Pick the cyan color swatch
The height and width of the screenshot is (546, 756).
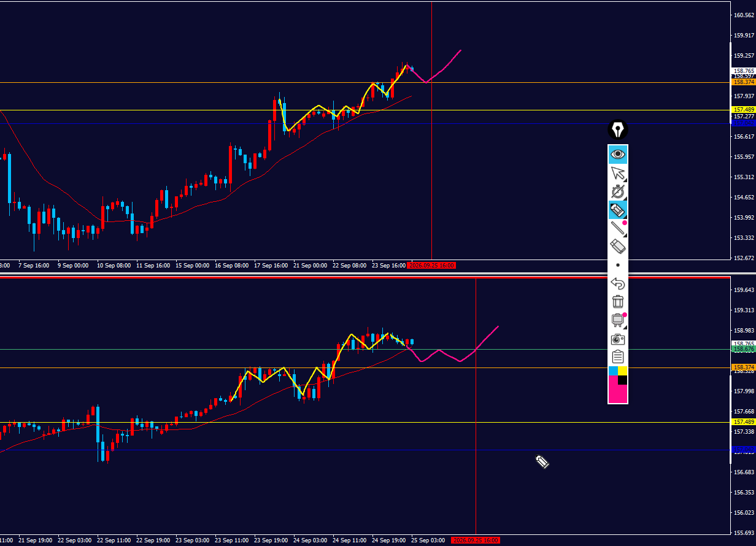[613, 371]
